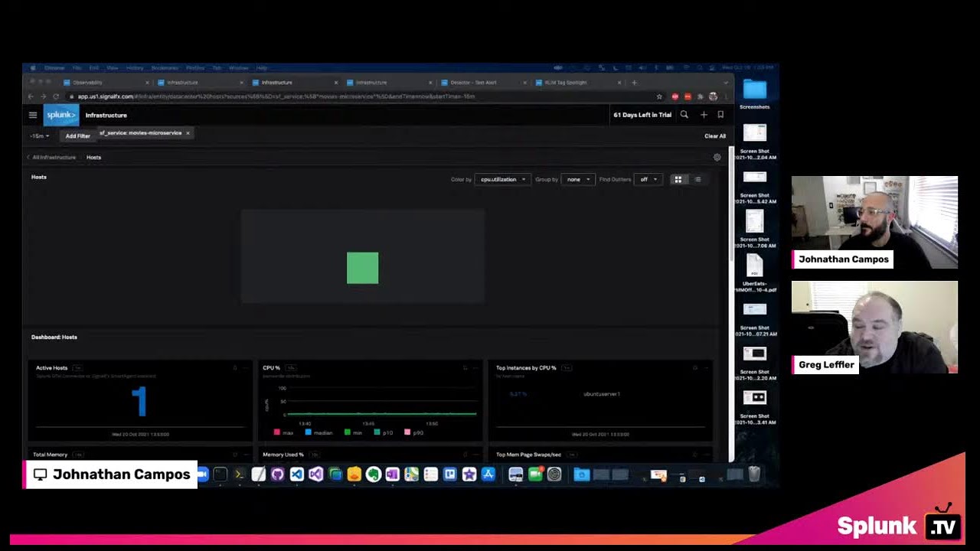The width and height of the screenshot is (980, 551).
Task: Go back to All Infrastructure breadcrumb
Action: [54, 157]
